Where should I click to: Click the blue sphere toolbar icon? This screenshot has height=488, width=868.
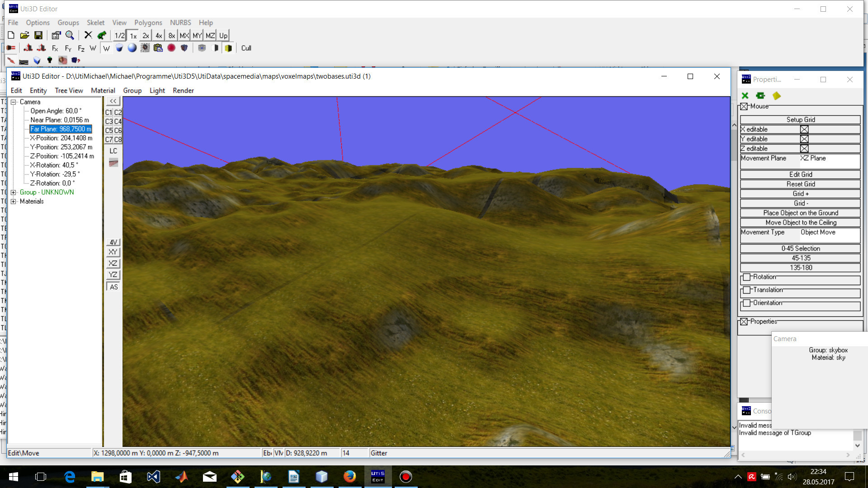(132, 48)
